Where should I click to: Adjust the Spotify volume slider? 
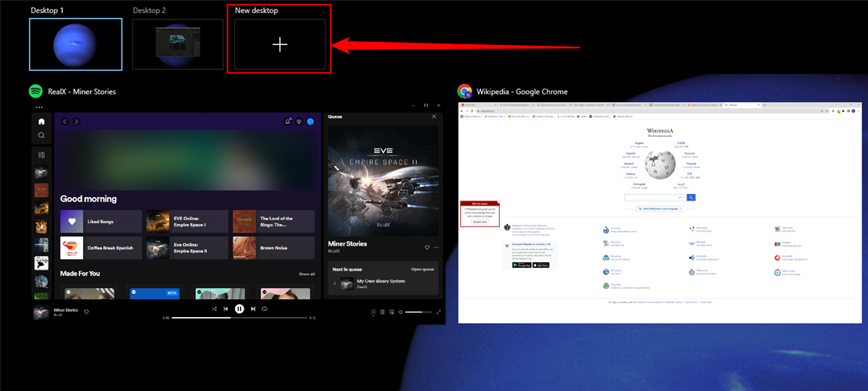pyautogui.click(x=417, y=312)
